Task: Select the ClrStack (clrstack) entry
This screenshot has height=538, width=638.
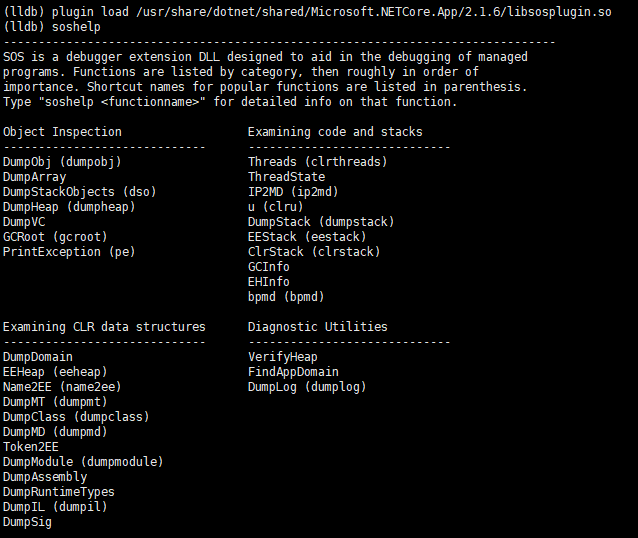Action: pyautogui.click(x=314, y=252)
